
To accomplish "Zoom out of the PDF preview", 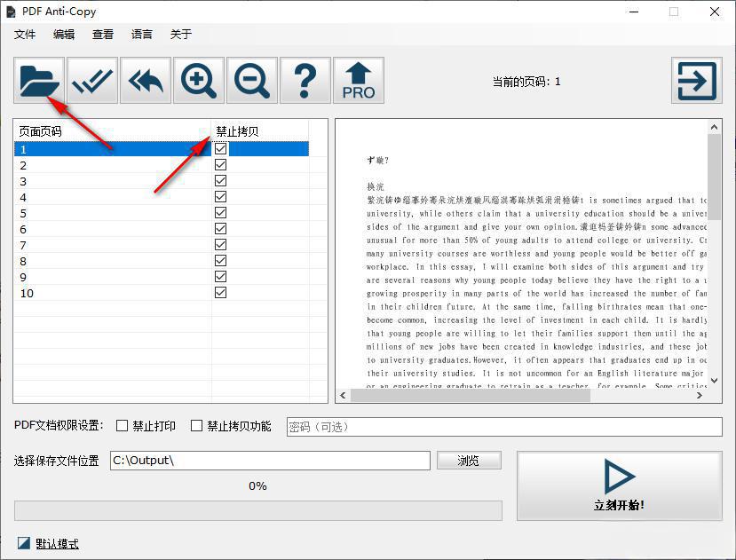I will tap(251, 80).
